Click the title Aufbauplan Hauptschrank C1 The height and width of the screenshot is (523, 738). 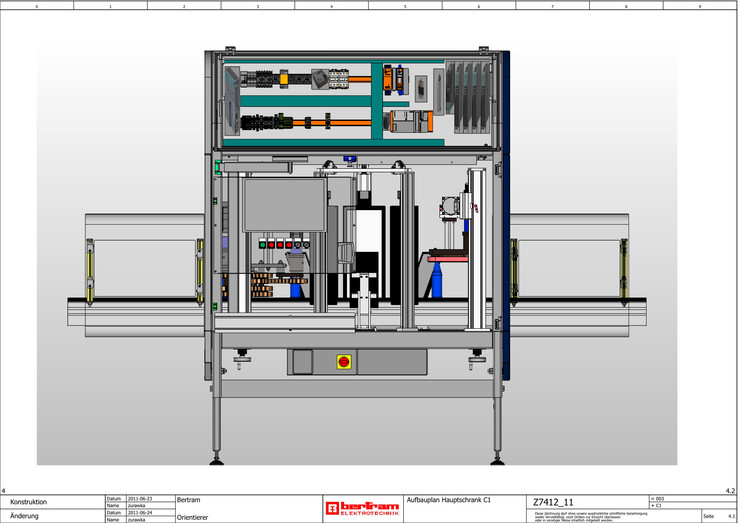[456, 498]
